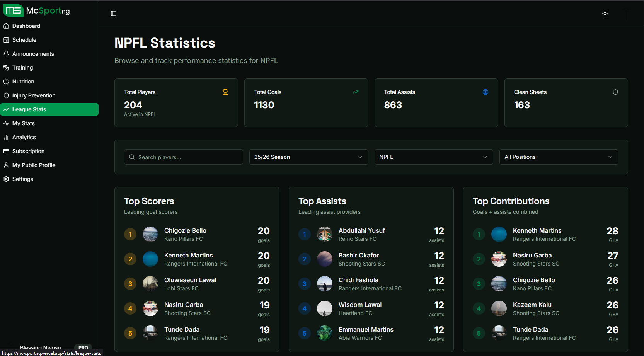Screen dimensions: 644x356
Task: Open the 25/26 Season dropdown
Action: pyautogui.click(x=308, y=157)
